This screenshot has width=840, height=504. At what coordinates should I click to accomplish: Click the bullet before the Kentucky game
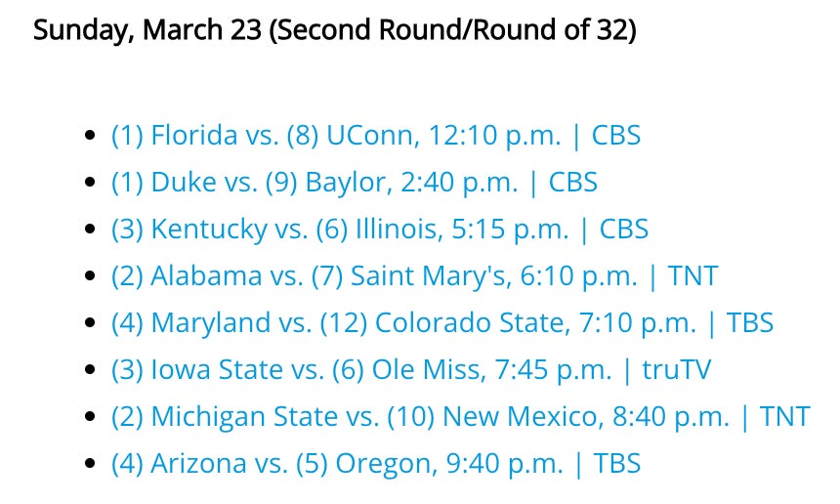click(x=91, y=230)
